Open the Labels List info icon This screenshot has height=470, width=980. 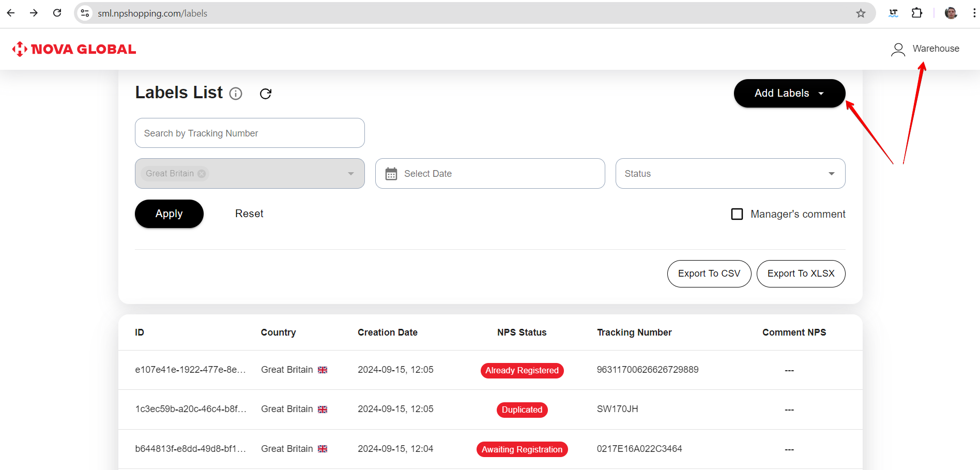point(236,94)
